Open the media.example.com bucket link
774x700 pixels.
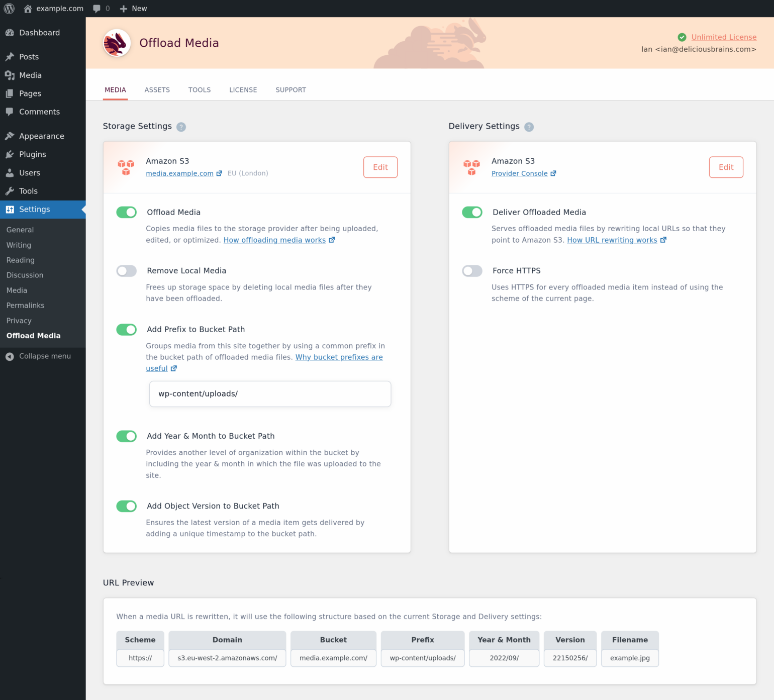pos(179,173)
